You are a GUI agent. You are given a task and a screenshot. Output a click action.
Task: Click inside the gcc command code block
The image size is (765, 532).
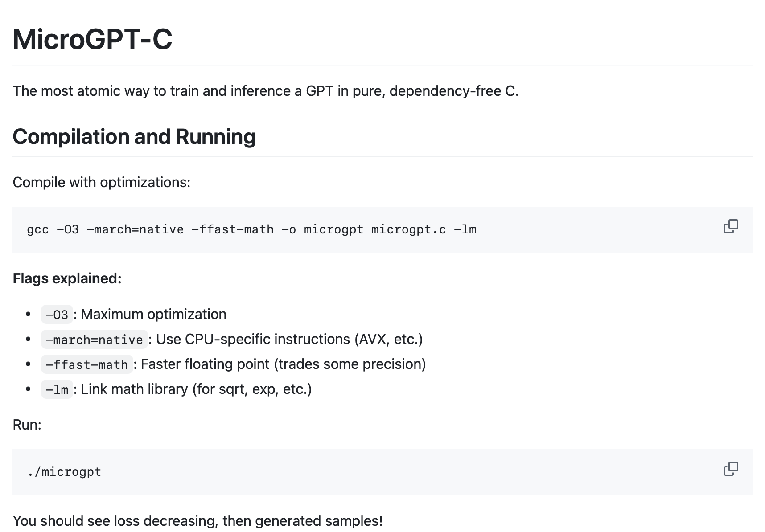[x=251, y=229]
